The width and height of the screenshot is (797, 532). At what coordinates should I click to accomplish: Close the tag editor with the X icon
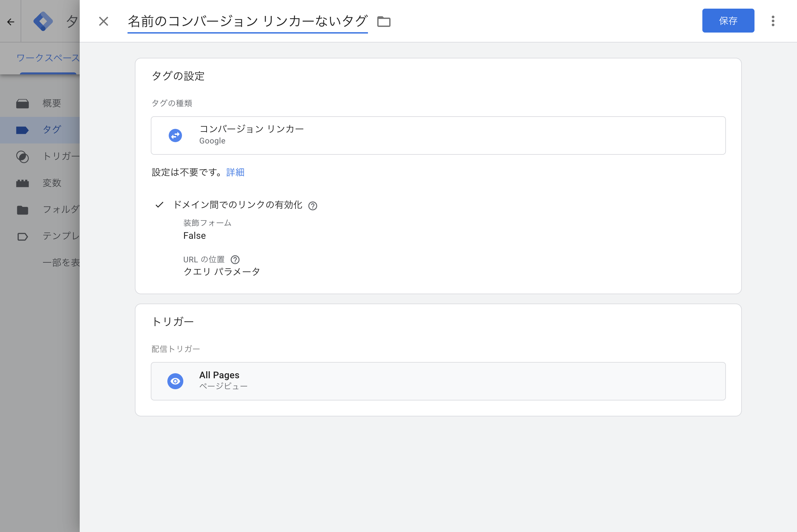pos(104,21)
